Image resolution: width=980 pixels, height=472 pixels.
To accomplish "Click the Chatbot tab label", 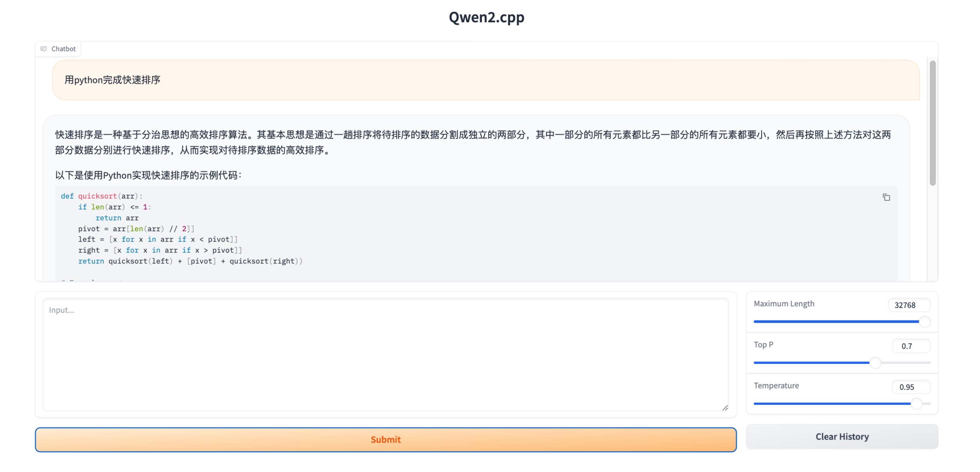I will pos(63,49).
